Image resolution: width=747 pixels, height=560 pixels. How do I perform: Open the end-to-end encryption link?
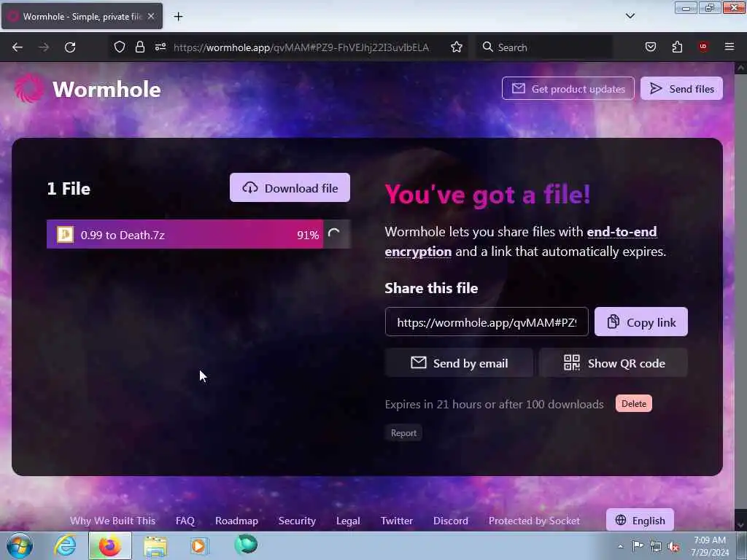point(521,241)
